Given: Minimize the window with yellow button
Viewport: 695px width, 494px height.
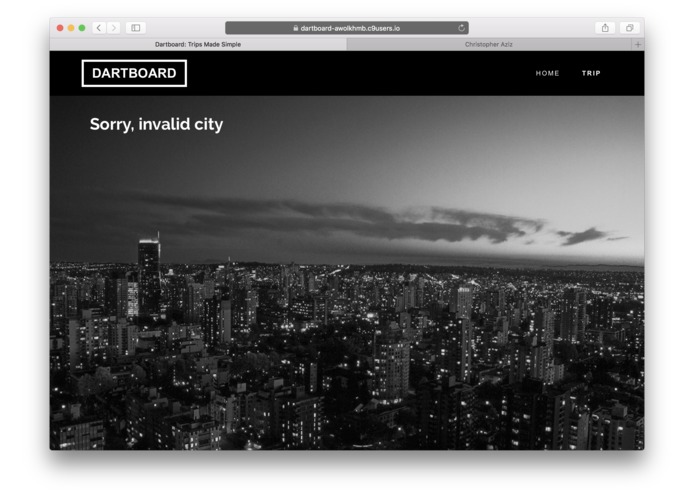Looking at the screenshot, I should pos(71,28).
